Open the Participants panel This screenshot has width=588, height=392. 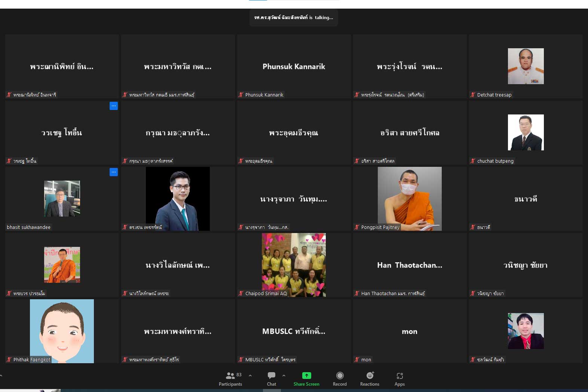point(230,378)
